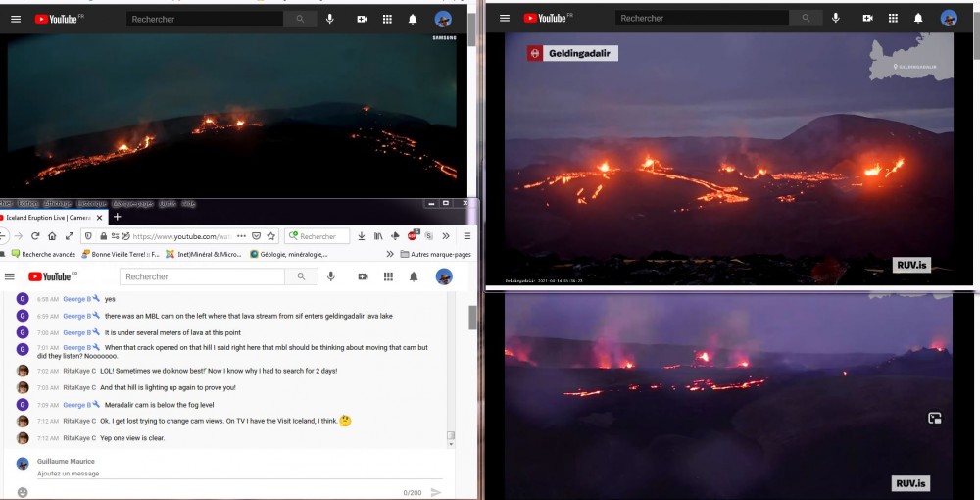This screenshot has height=500, width=980.
Task: Open the Firefox application hamburger menu
Action: pyautogui.click(x=466, y=236)
